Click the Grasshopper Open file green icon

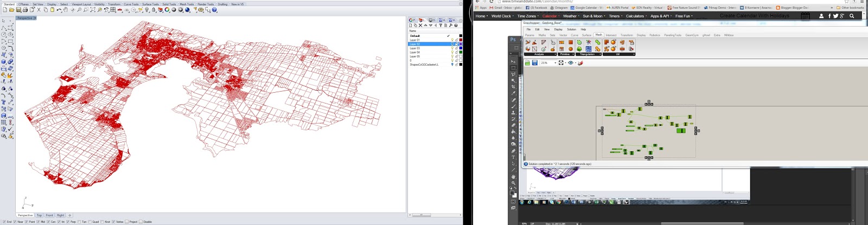[527, 63]
